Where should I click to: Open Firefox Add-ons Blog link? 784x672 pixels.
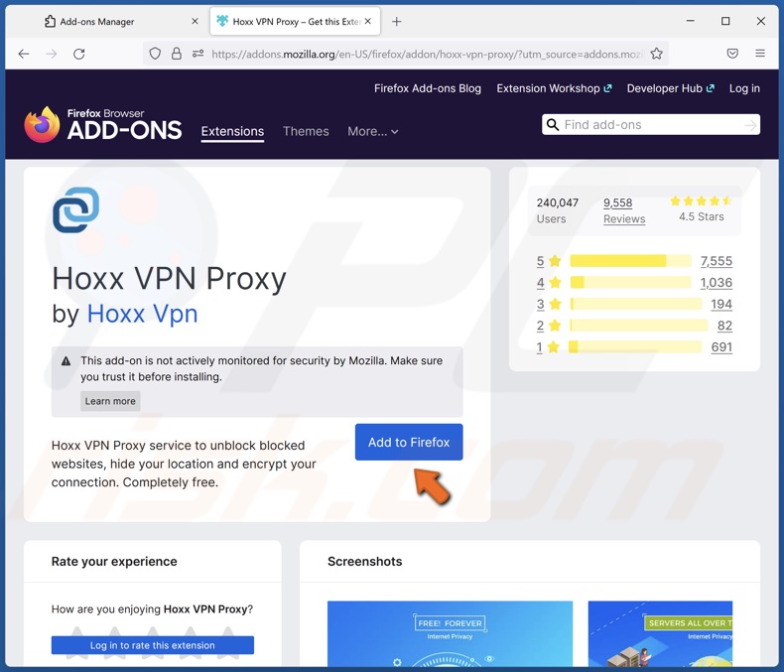pyautogui.click(x=428, y=88)
